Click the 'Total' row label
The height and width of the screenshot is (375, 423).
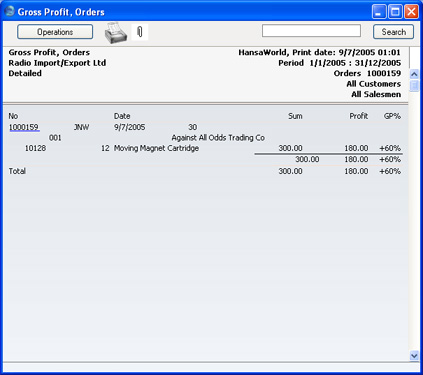tap(17, 171)
